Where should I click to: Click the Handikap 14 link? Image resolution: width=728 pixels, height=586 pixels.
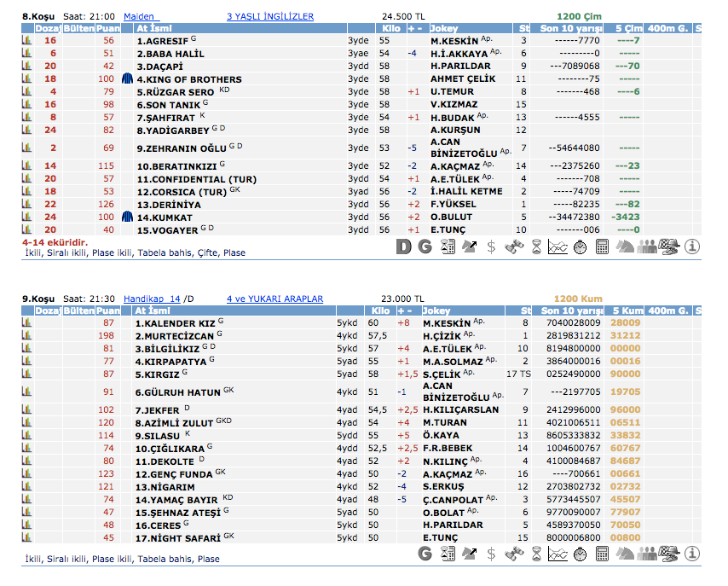pos(152,299)
